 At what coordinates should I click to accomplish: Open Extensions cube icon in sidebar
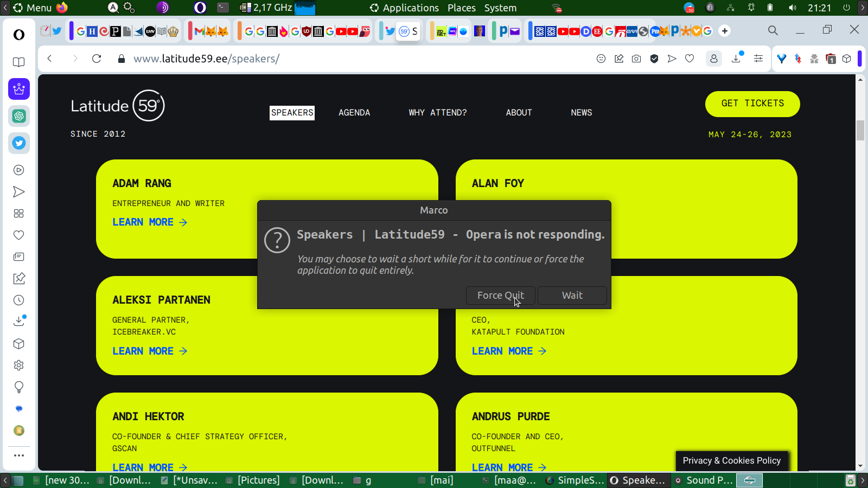point(19,344)
